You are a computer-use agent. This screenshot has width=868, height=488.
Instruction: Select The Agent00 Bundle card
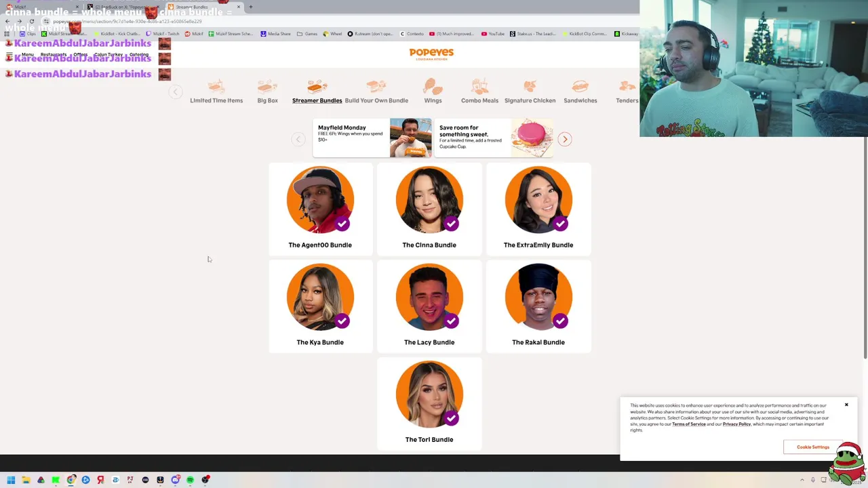pos(320,209)
